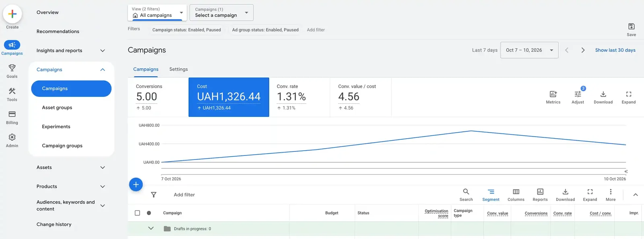The width and height of the screenshot is (644, 239).
Task: Go to previous date range
Action: pos(567,50)
